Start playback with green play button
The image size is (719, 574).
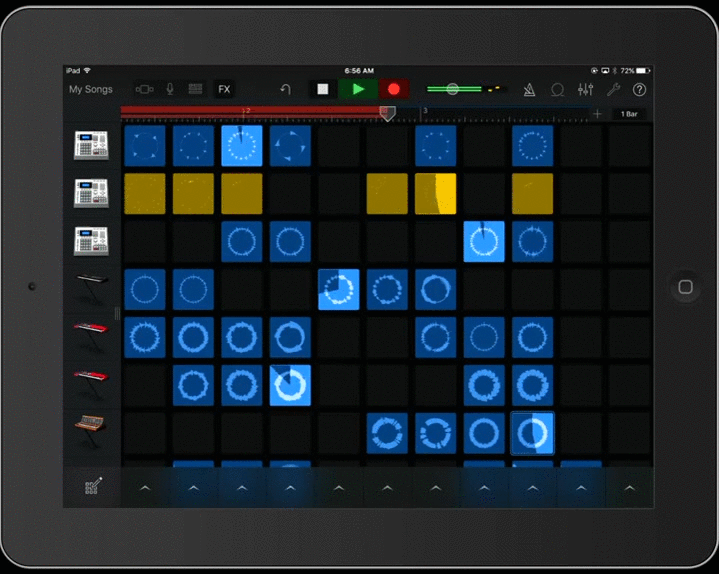click(x=358, y=89)
